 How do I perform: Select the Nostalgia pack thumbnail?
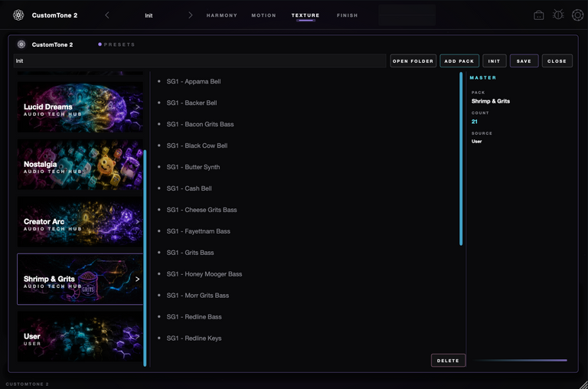80,165
